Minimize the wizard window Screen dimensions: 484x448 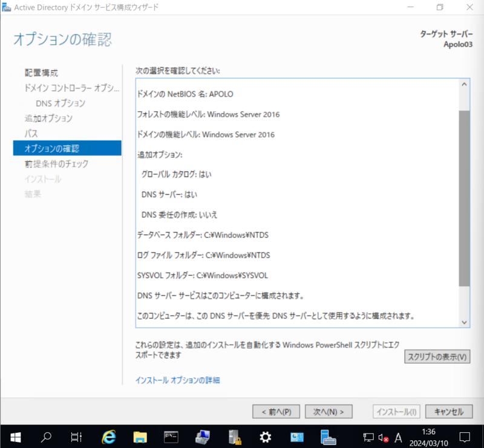(x=411, y=7)
